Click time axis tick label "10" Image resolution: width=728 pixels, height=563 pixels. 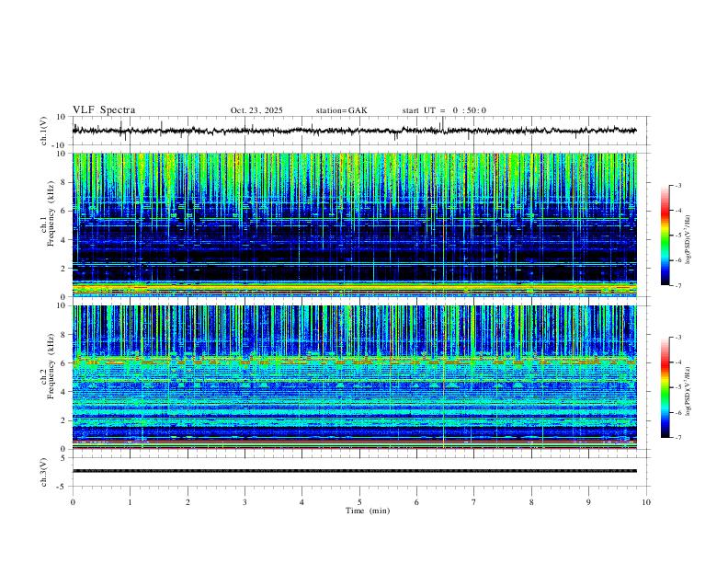pos(646,502)
